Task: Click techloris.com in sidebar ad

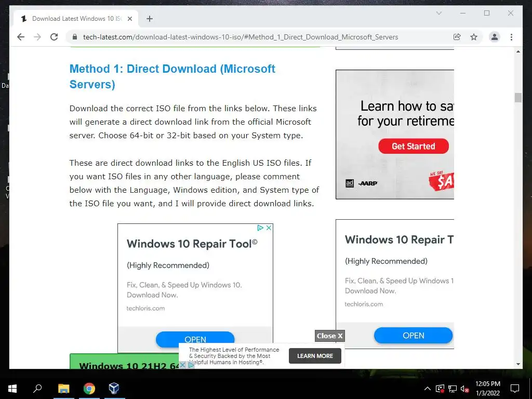Action: tap(364, 304)
